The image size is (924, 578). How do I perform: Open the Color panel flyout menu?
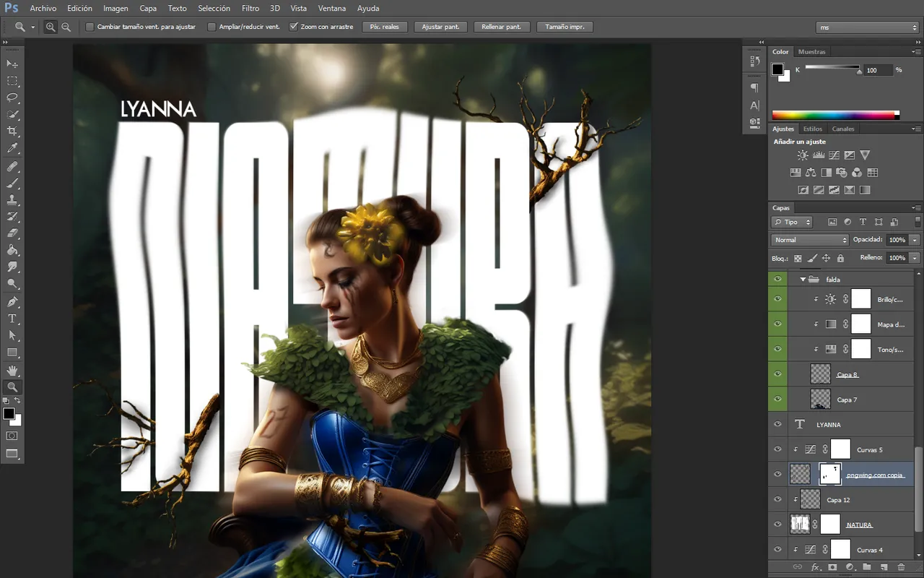917,52
